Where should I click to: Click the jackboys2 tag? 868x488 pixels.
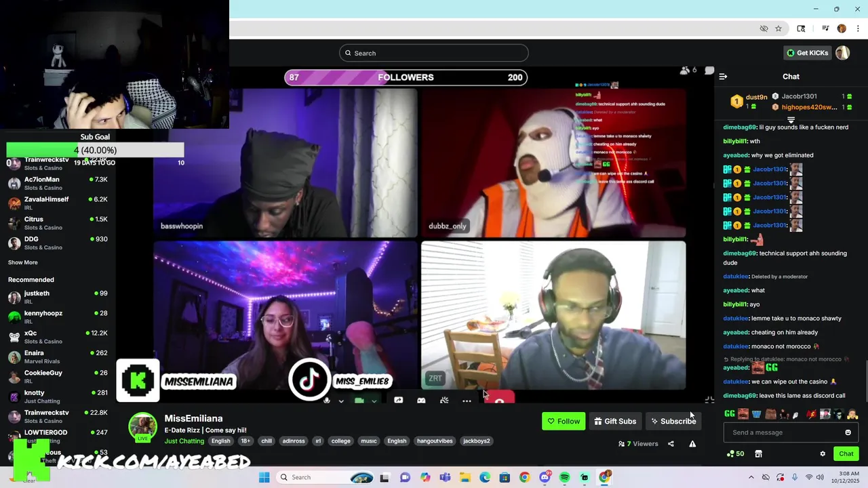pos(476,441)
